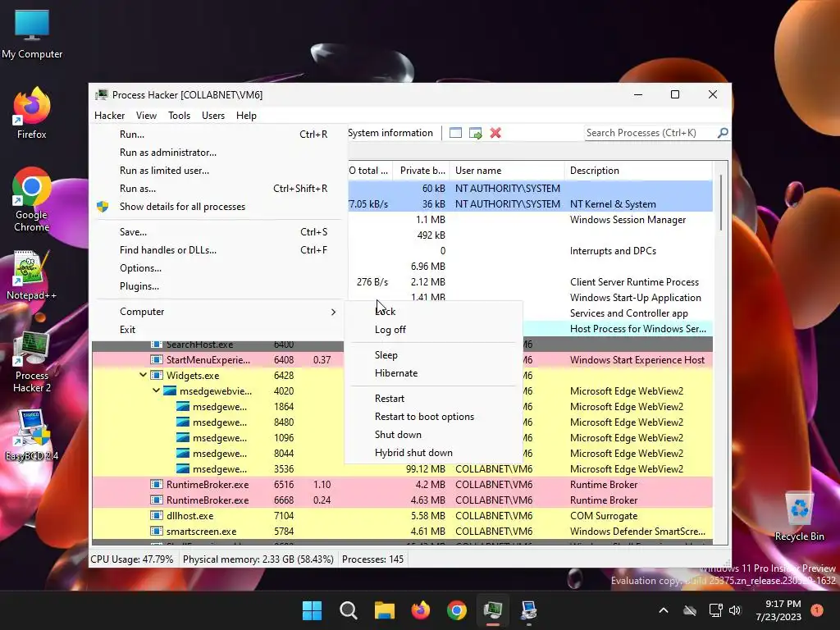Click the red X terminate toolbar icon
This screenshot has height=630, width=840.
(x=495, y=133)
